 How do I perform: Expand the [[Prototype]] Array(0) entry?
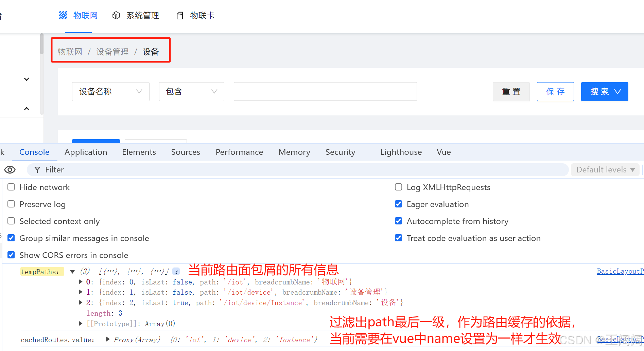(81, 324)
